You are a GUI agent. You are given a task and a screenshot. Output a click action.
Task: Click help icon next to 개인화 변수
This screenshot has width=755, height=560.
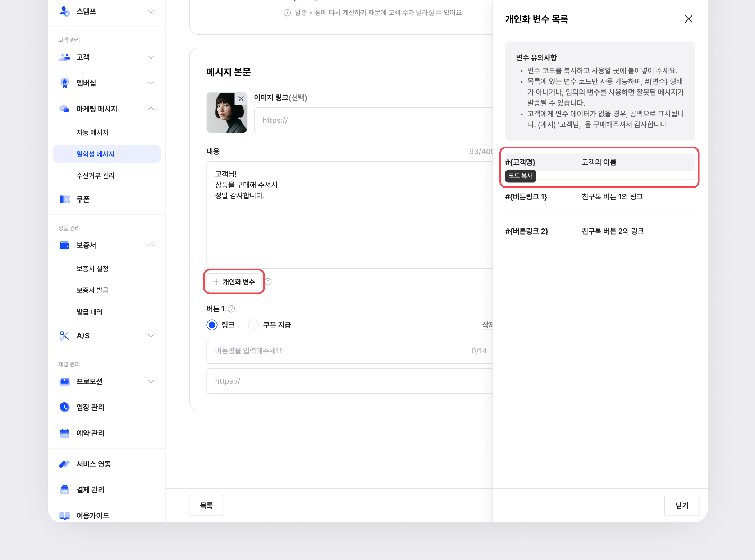click(268, 282)
